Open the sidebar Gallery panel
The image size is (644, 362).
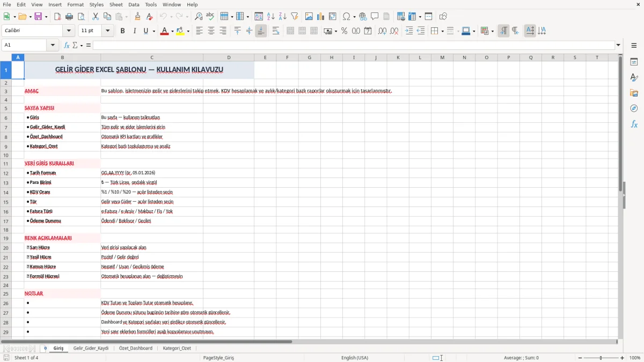634,93
